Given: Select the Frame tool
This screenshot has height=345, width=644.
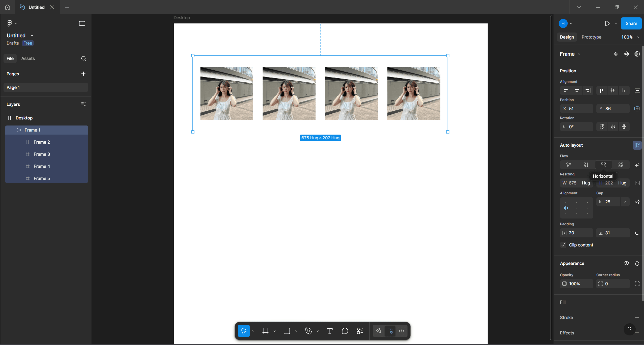Looking at the screenshot, I should [x=266, y=331].
